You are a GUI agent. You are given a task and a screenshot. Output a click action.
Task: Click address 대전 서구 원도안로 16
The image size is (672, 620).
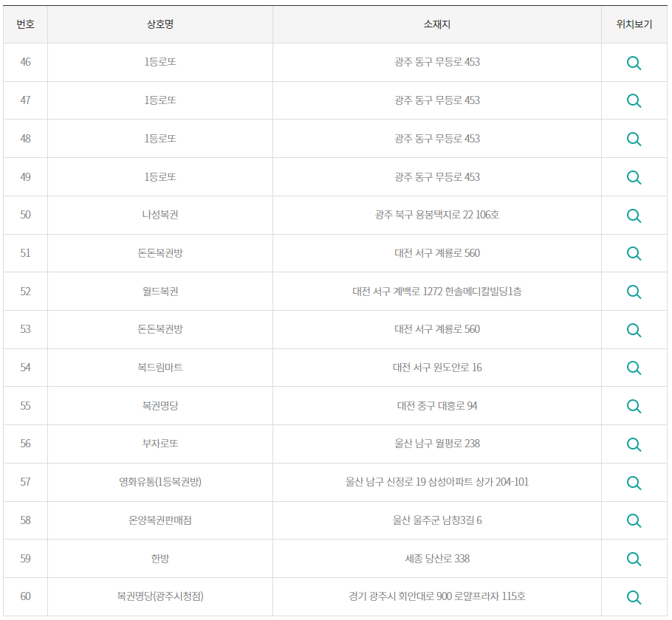coord(436,368)
